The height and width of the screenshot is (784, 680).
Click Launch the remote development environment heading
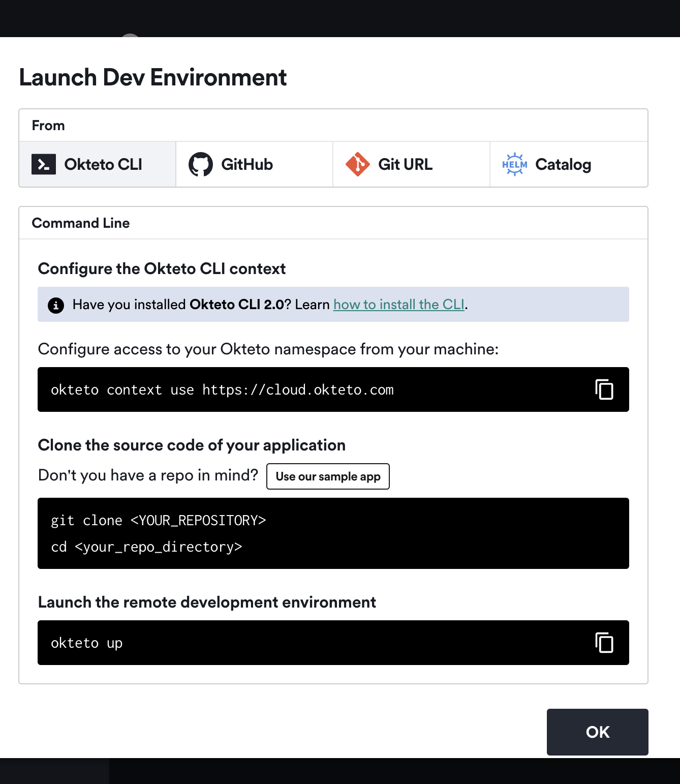click(x=207, y=602)
